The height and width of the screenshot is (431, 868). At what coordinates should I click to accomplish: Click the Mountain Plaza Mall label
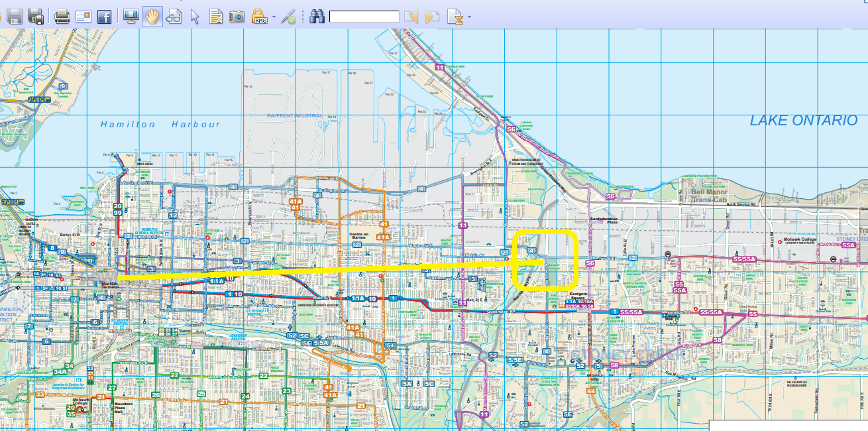click(x=123, y=408)
